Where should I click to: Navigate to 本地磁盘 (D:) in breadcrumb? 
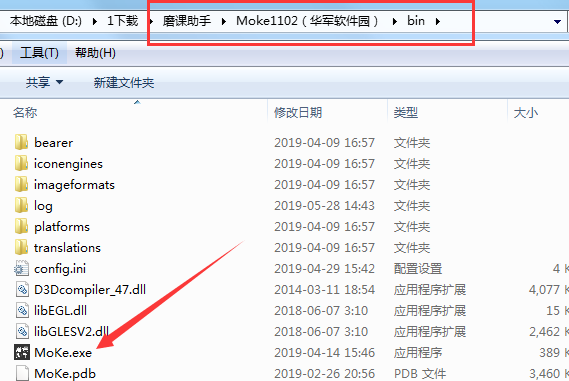click(46, 21)
